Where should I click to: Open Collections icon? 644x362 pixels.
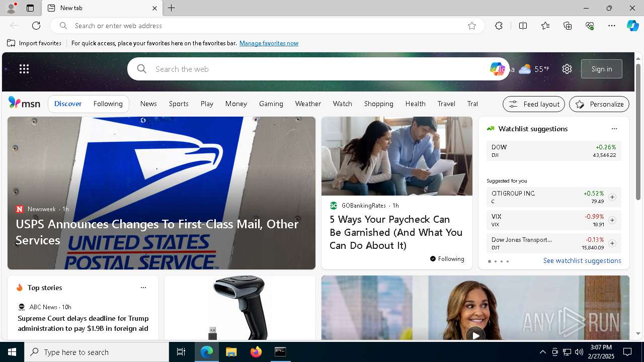click(x=568, y=26)
